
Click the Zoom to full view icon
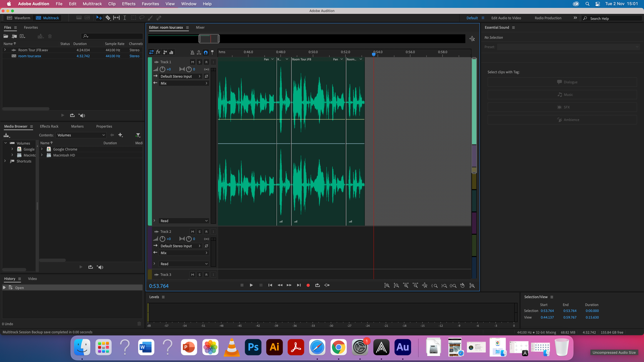tap(472, 39)
